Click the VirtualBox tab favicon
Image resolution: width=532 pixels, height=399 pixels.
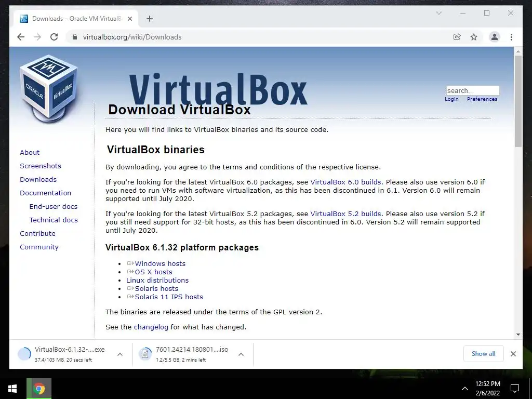click(x=24, y=19)
